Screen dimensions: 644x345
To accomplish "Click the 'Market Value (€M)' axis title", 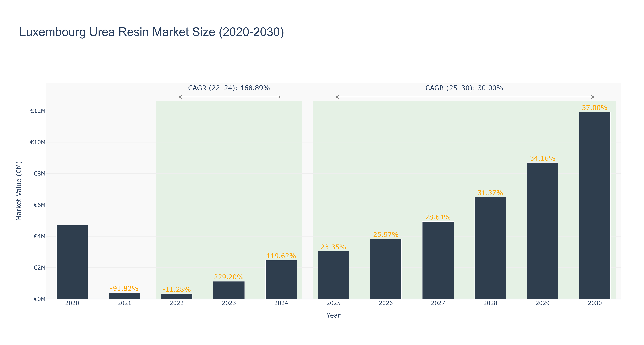I will coord(19,191).
